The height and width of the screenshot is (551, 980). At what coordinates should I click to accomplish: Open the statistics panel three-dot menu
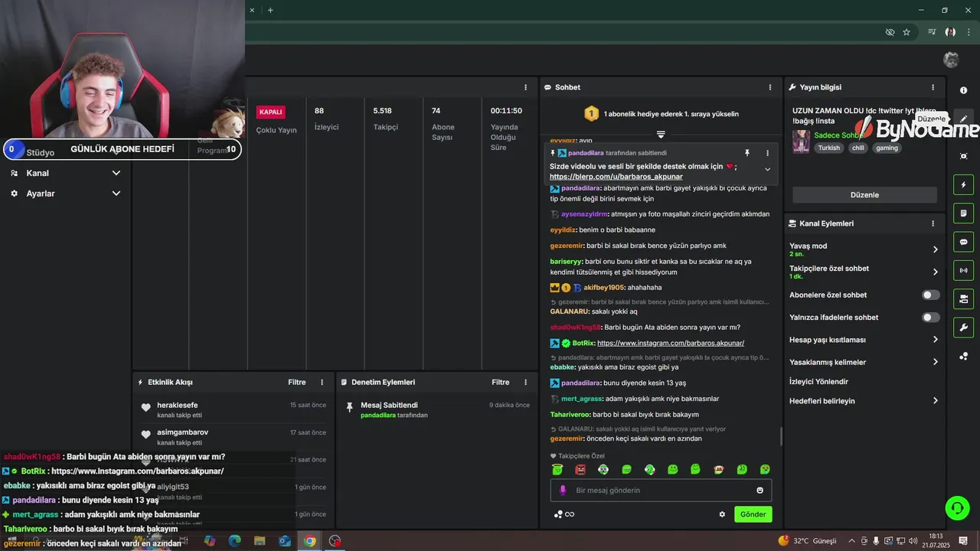pos(525,87)
